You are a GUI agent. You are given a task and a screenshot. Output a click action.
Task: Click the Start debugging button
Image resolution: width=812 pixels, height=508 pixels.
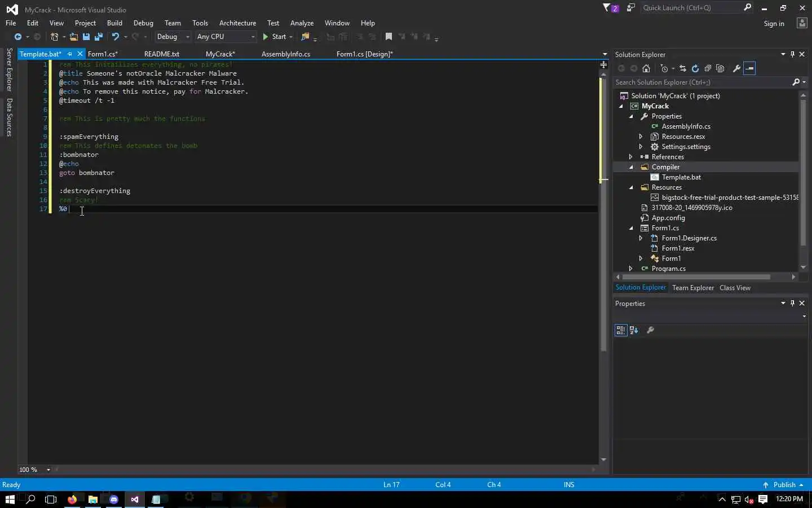click(275, 37)
